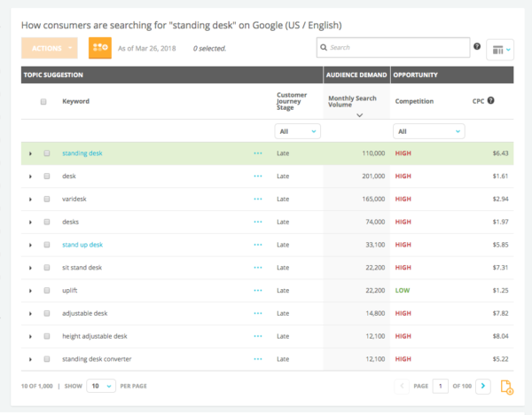
Task: Expand the sit stand desk row
Action: click(x=30, y=268)
